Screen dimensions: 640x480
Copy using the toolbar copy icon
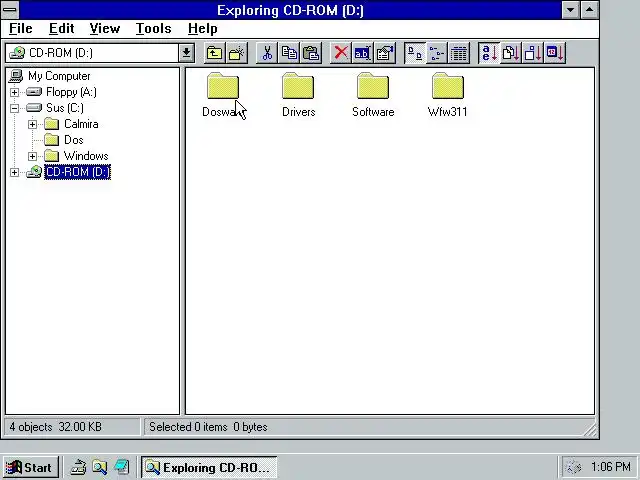[289, 53]
